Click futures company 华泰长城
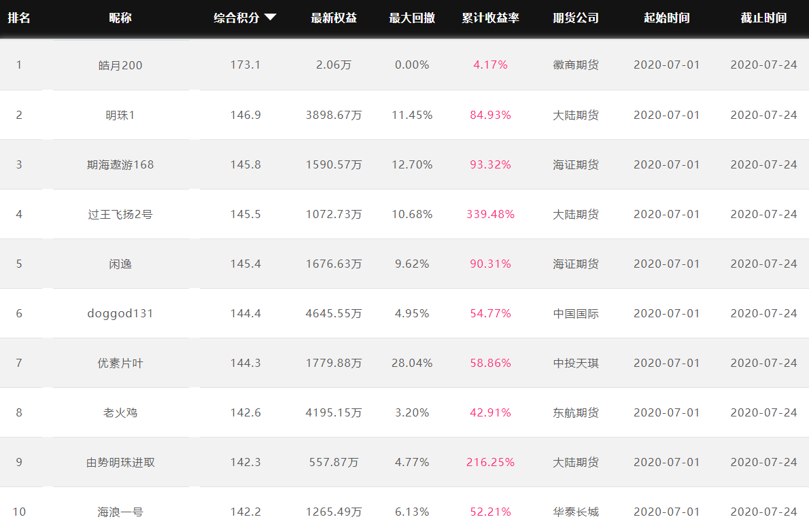Image resolution: width=809 pixels, height=532 pixels. [x=576, y=512]
